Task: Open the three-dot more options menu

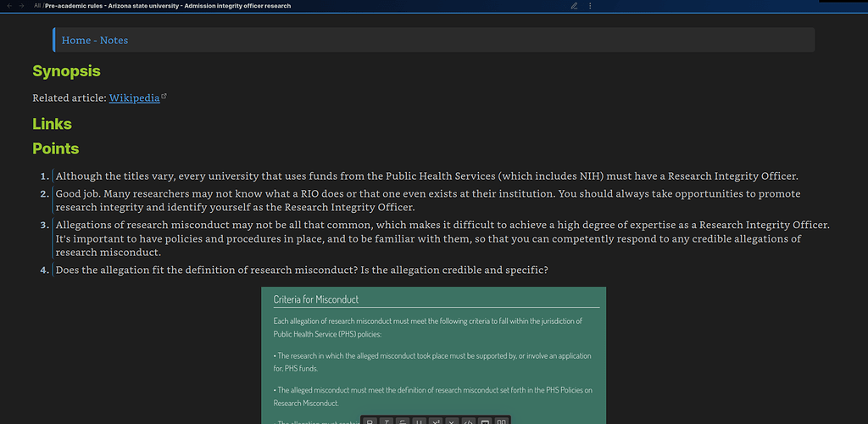Action: [x=590, y=6]
